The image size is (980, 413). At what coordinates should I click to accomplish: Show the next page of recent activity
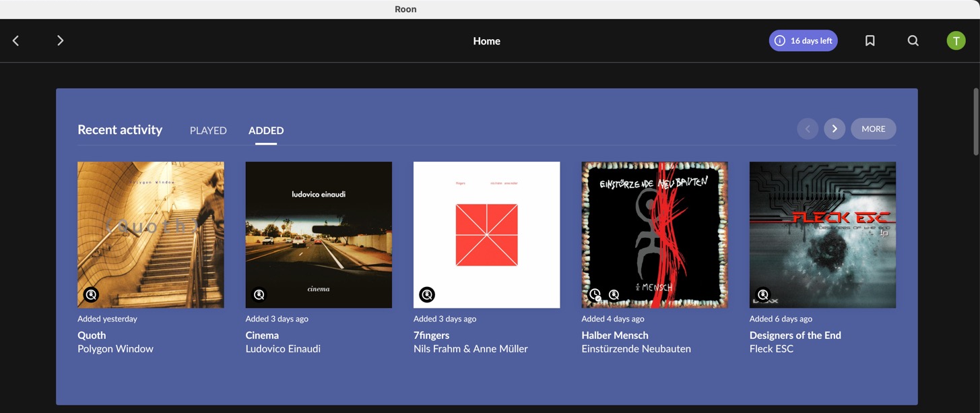click(x=835, y=129)
